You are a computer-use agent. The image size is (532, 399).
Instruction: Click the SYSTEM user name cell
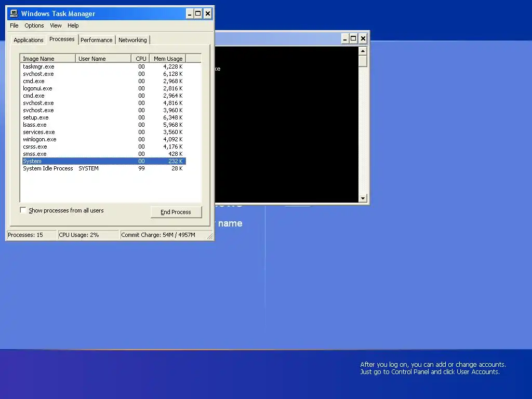click(88, 168)
